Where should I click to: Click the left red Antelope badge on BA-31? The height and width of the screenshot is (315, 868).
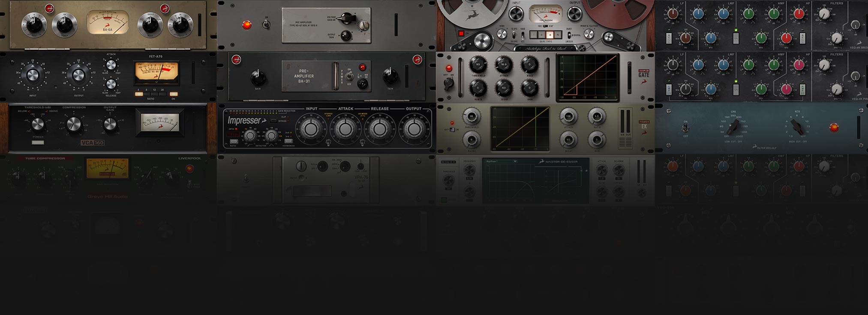(236, 60)
